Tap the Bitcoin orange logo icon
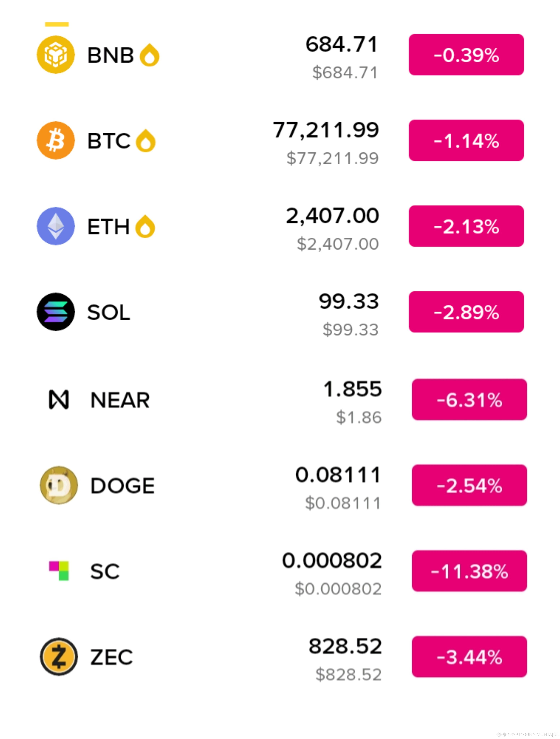 click(56, 140)
